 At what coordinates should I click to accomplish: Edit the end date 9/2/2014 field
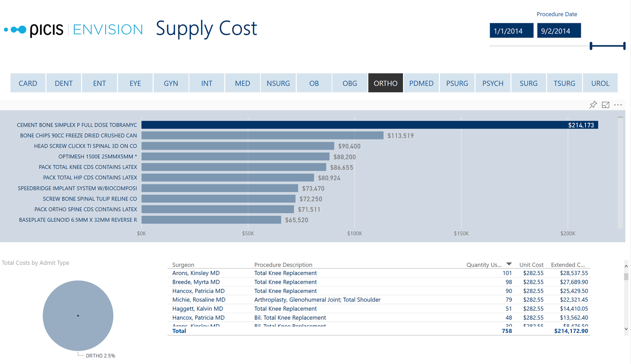(559, 31)
